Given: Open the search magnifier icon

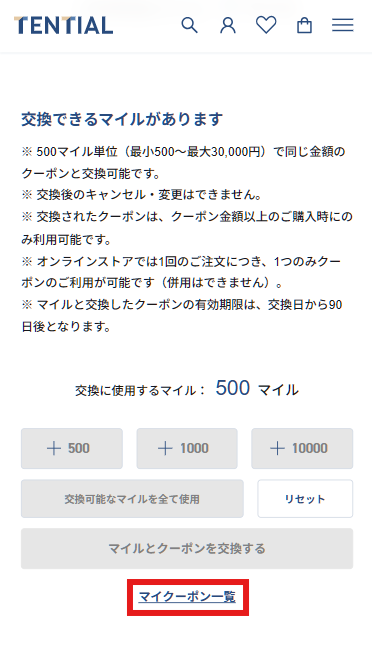Looking at the screenshot, I should (189, 25).
